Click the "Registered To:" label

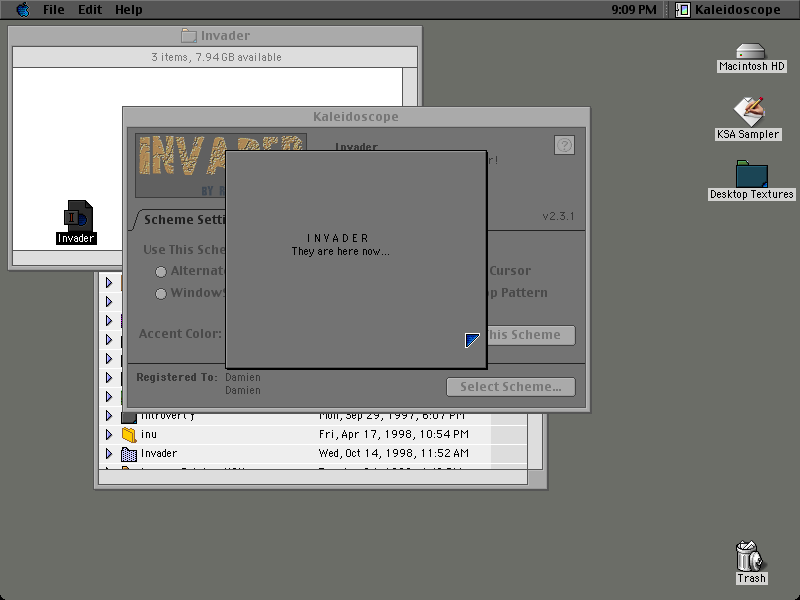point(177,378)
